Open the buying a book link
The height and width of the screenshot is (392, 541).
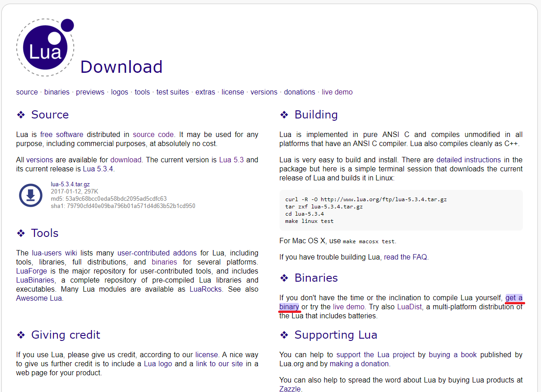[x=453, y=355]
